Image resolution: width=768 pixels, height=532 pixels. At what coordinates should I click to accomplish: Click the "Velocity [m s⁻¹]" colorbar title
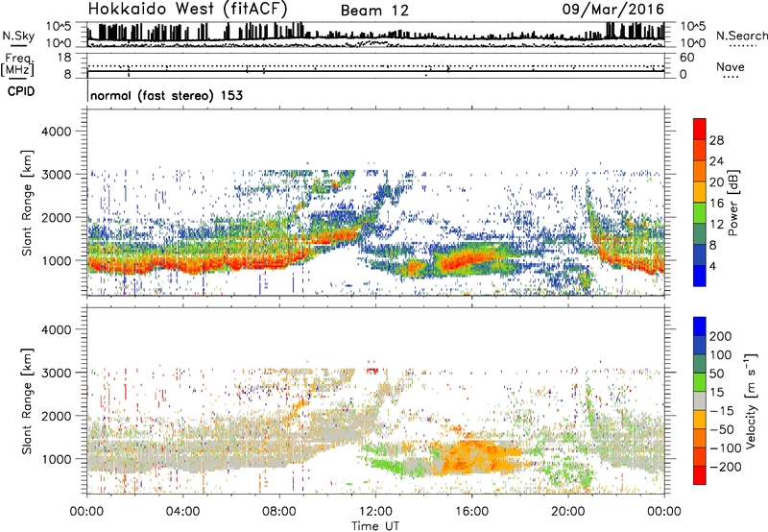click(752, 400)
